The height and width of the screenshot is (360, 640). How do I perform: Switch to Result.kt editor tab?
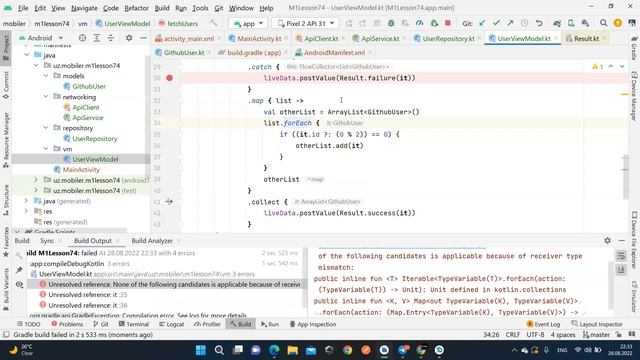click(586, 38)
